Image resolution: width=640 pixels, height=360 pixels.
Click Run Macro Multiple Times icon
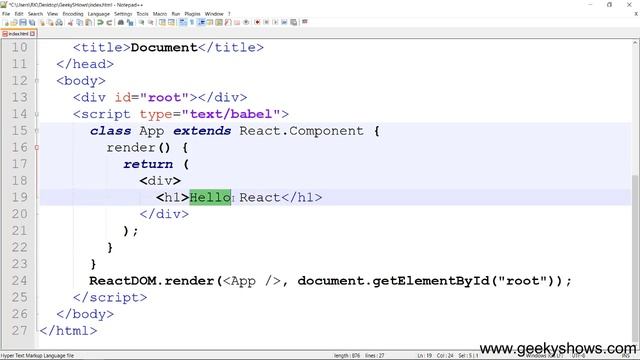point(284,22)
